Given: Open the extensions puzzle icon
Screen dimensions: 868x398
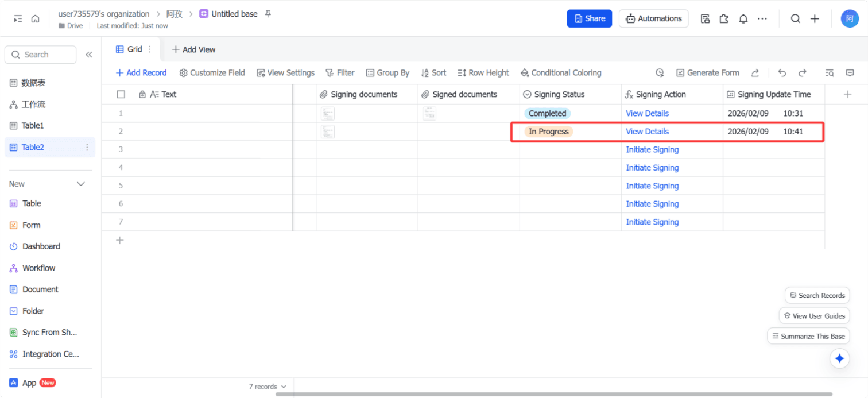Looking at the screenshot, I should [x=724, y=18].
